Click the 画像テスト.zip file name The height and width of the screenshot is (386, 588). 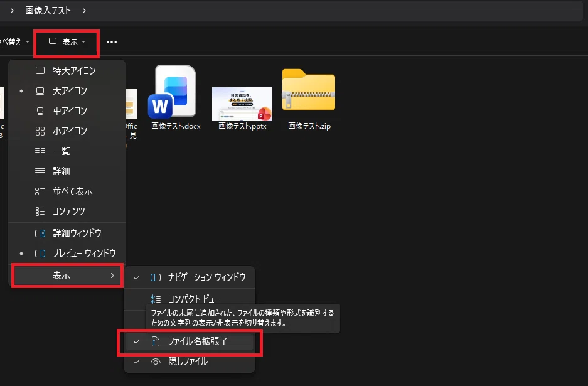tap(309, 126)
